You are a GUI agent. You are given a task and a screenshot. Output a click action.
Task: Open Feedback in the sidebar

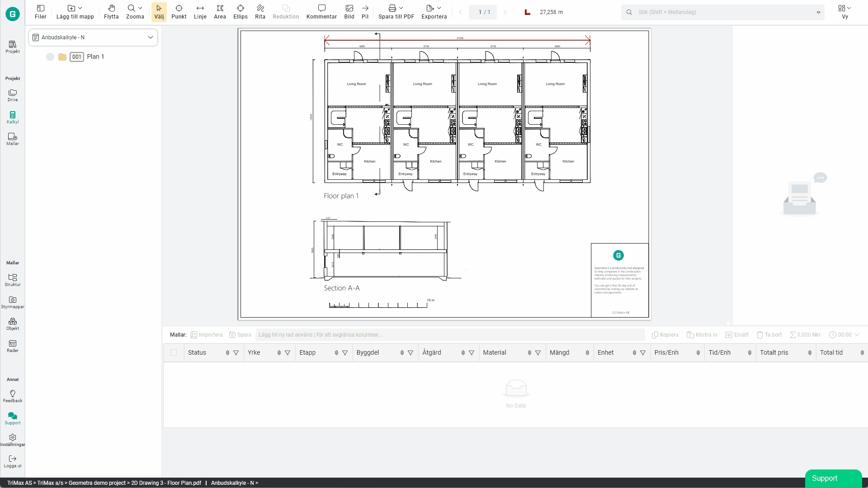click(13, 396)
